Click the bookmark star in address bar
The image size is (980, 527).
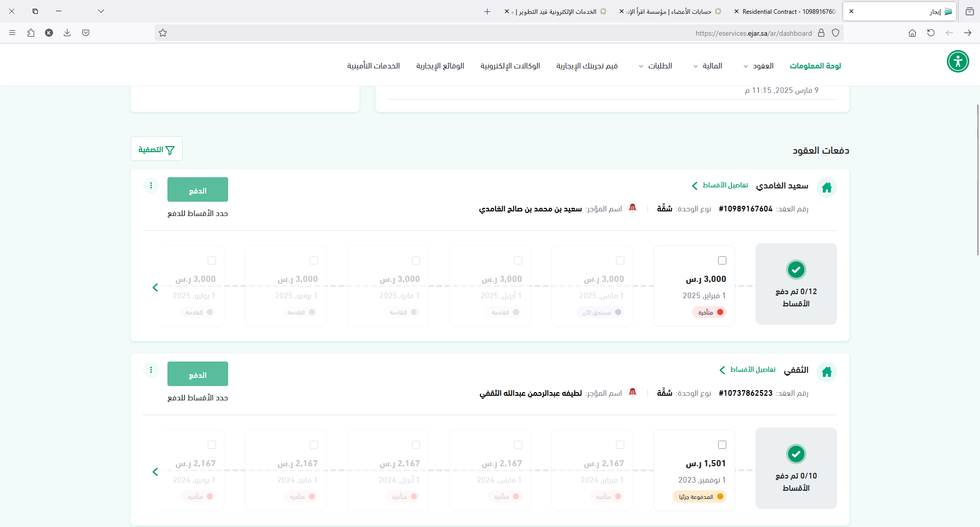[x=163, y=33]
